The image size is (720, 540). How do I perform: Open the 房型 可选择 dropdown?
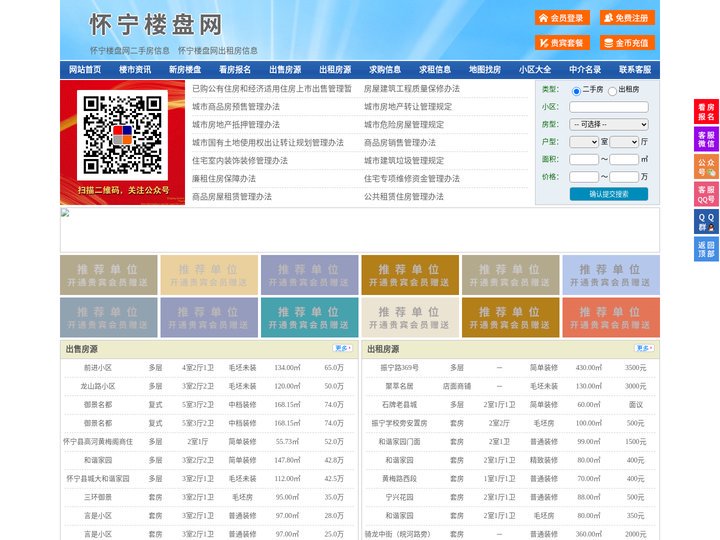point(609,124)
